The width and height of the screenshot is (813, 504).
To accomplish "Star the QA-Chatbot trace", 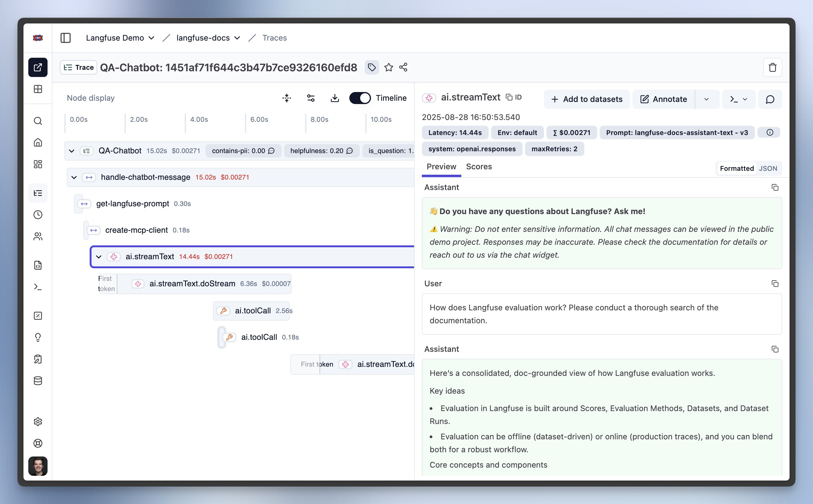I will coord(388,67).
